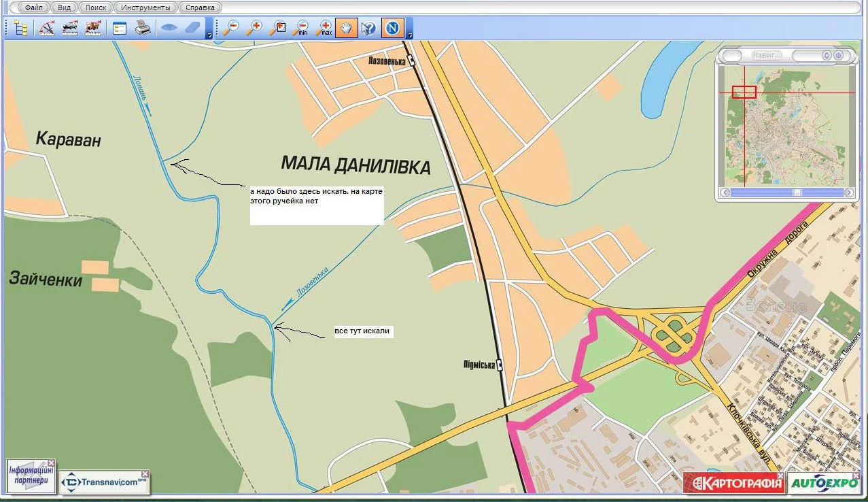
Task: Click the red viewport rectangle in navigator
Action: [x=744, y=92]
